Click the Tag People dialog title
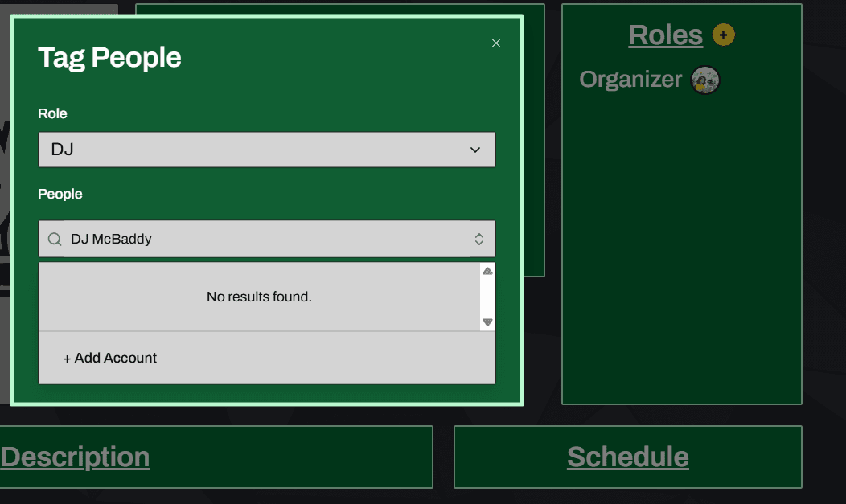The image size is (846, 504). click(x=109, y=58)
